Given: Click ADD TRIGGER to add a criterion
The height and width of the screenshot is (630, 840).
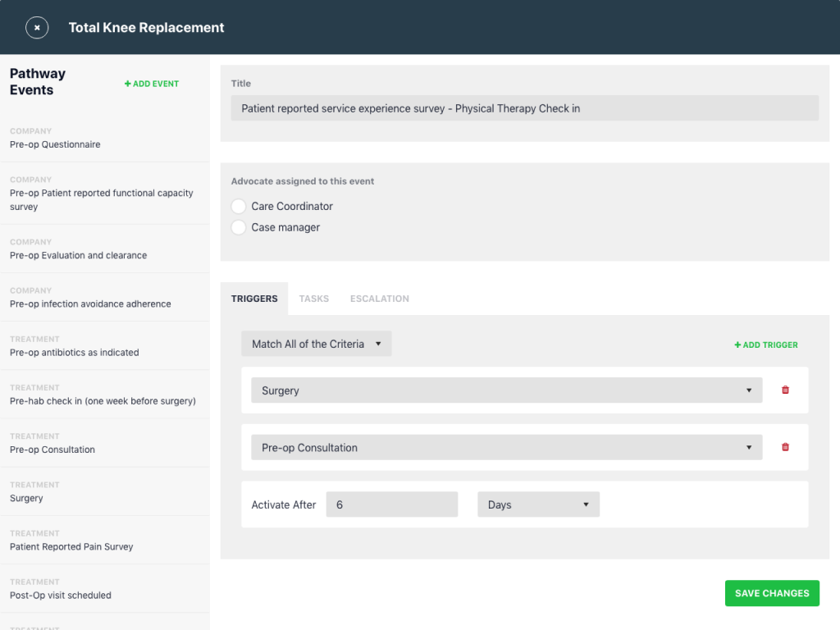Looking at the screenshot, I should tap(765, 345).
